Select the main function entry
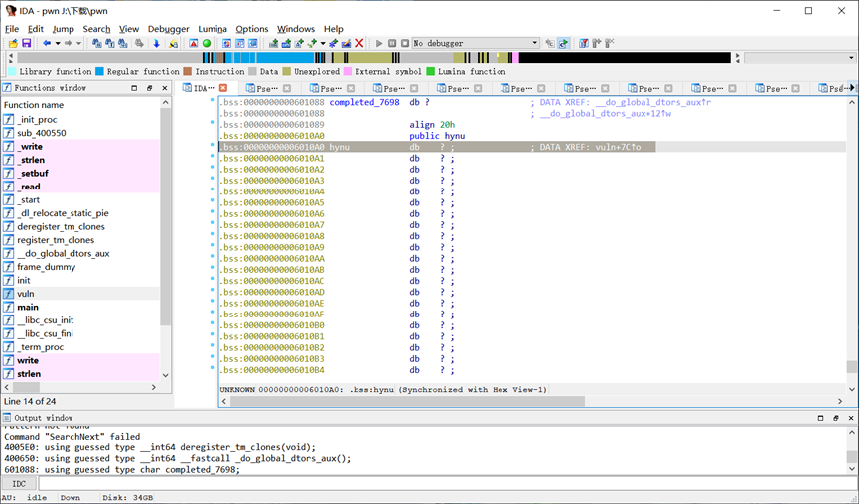Image resolution: width=859 pixels, height=504 pixels. [x=28, y=308]
